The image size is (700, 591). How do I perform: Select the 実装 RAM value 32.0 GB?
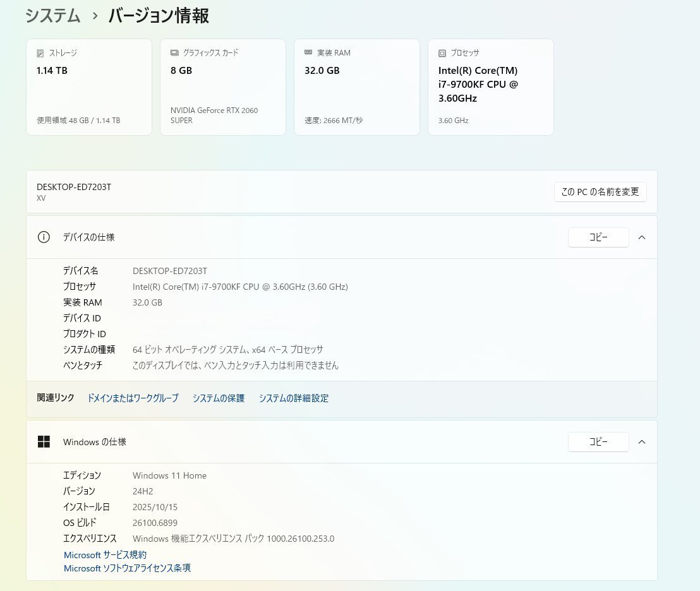point(147,302)
